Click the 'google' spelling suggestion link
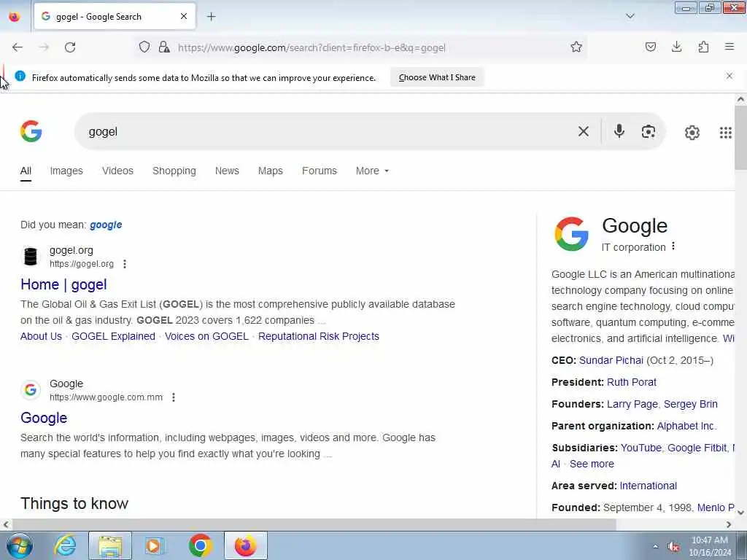The height and width of the screenshot is (560, 747). coord(106,225)
